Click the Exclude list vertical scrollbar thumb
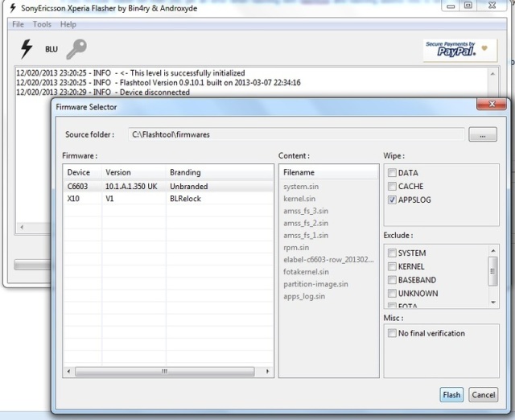 pyautogui.click(x=493, y=271)
